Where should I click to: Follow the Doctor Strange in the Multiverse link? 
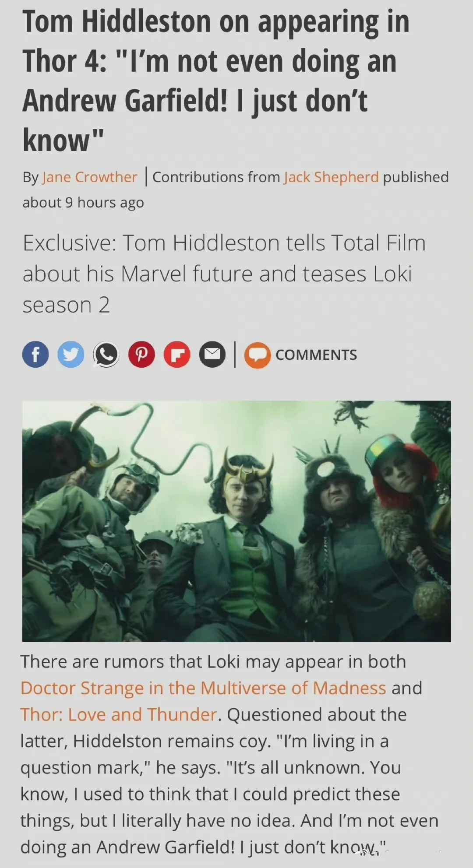(203, 688)
